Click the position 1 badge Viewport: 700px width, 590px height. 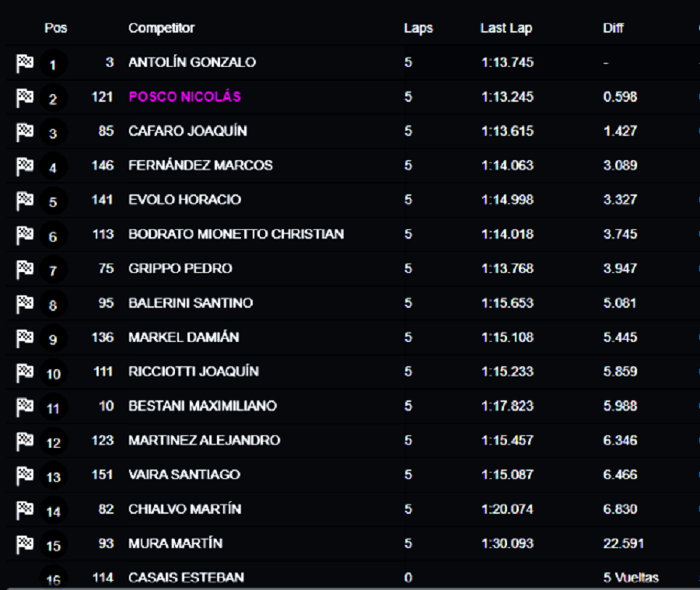(53, 65)
